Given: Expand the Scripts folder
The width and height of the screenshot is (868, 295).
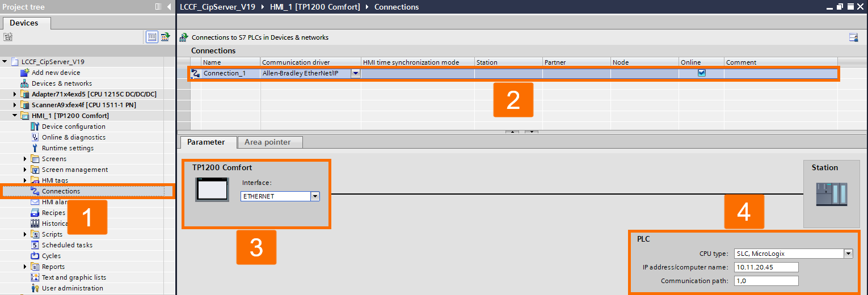Looking at the screenshot, I should 25,234.
